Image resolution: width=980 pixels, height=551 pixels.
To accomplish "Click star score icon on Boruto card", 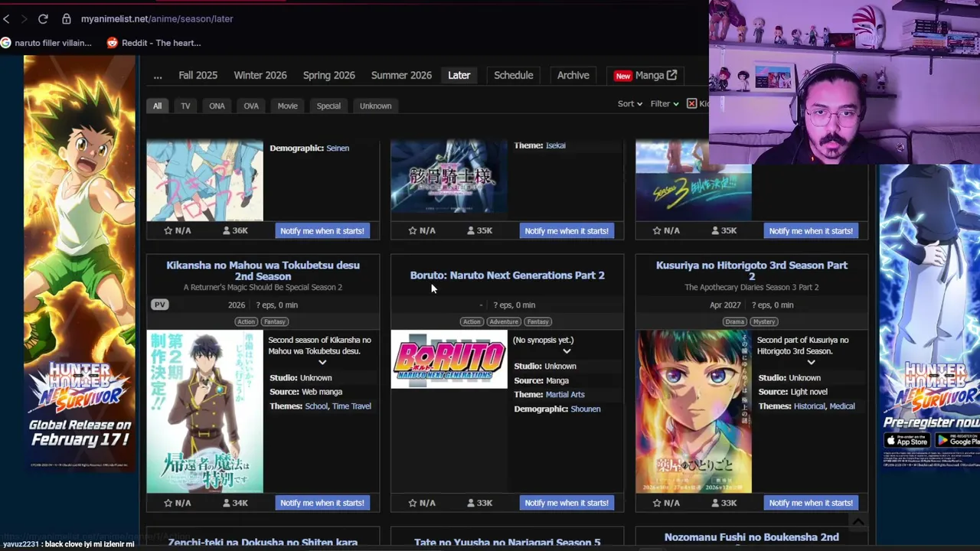I will (x=413, y=503).
